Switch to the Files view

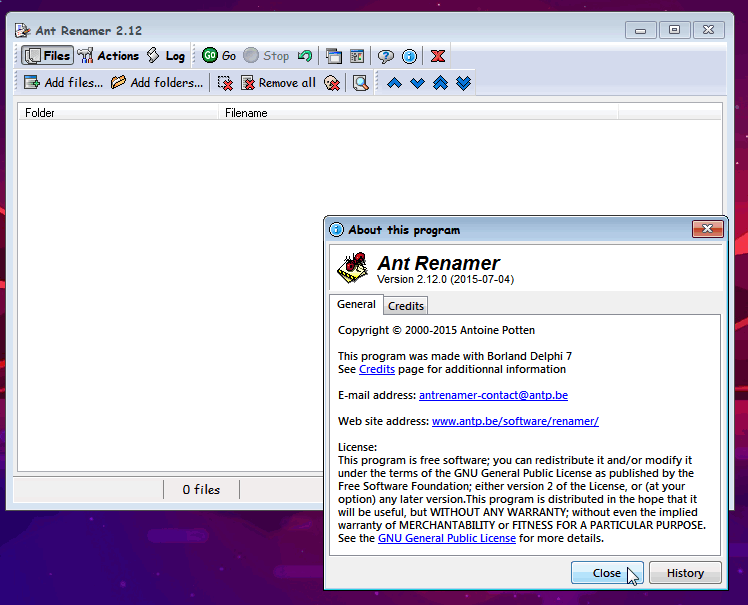(x=47, y=56)
